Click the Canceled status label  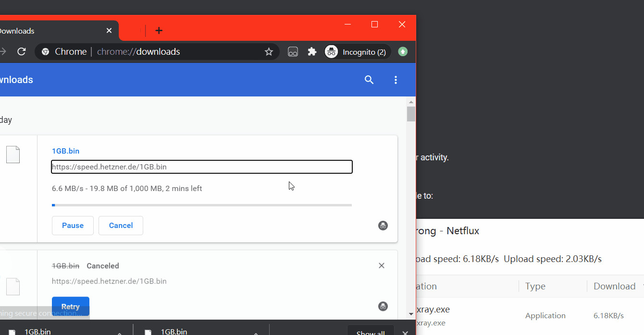coord(102,266)
